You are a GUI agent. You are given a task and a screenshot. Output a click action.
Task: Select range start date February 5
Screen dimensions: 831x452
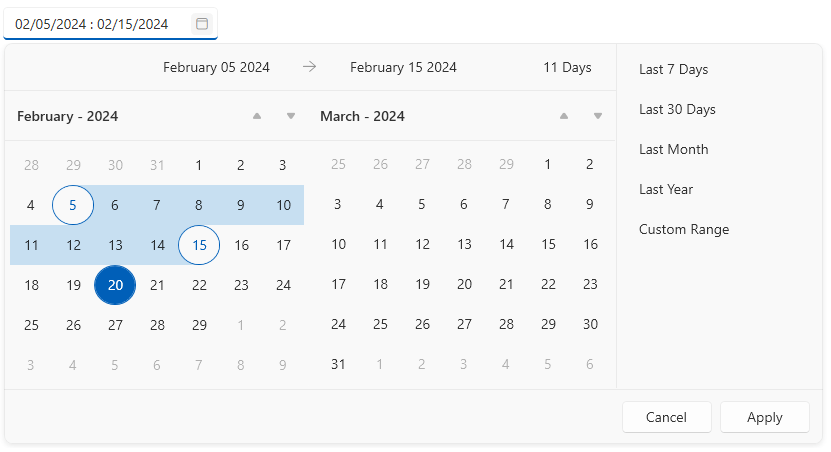73,205
